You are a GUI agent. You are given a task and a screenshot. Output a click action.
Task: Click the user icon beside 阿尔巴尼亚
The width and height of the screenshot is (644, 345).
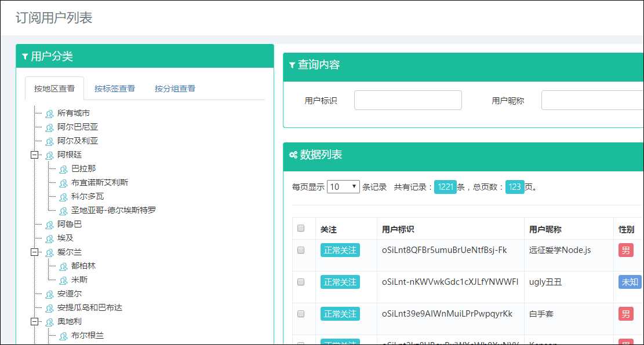[49, 127]
